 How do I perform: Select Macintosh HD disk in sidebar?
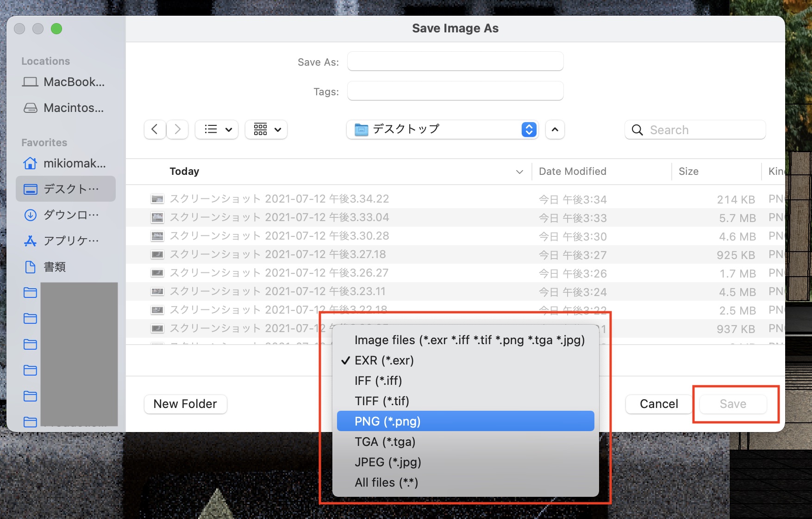click(64, 108)
